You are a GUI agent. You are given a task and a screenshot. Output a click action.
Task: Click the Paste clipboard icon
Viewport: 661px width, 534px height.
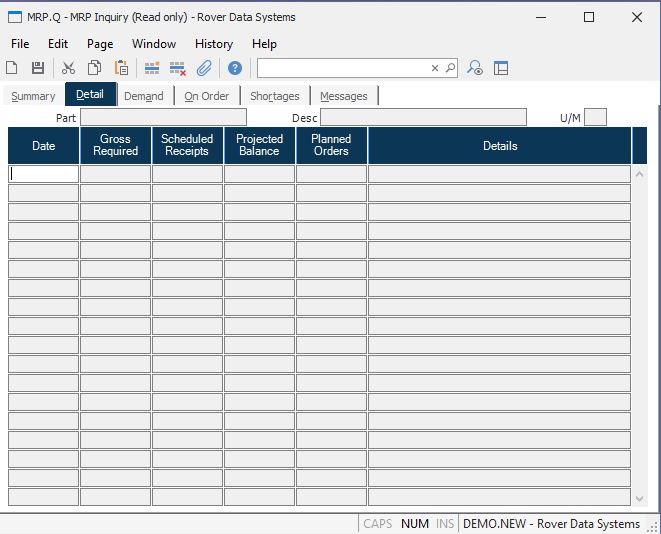tap(121, 68)
